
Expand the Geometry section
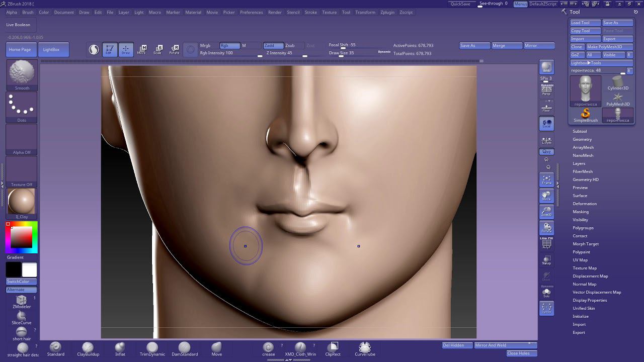[x=582, y=139]
